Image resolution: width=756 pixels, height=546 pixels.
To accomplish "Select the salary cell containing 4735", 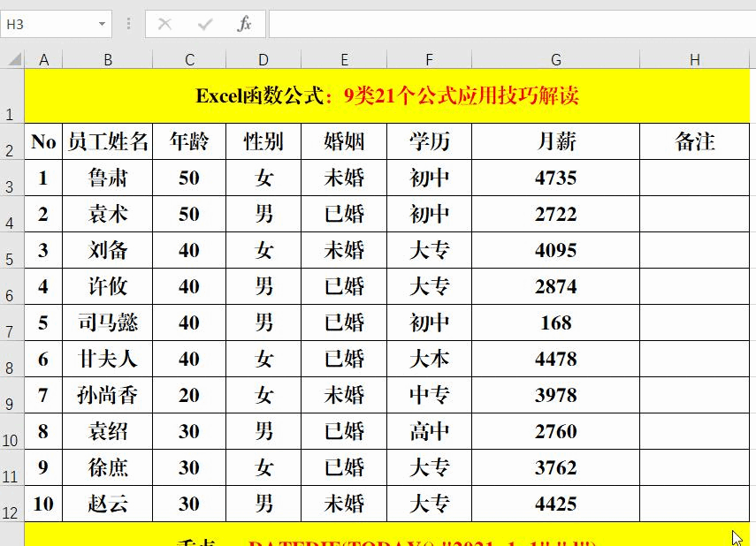I will pos(555,178).
